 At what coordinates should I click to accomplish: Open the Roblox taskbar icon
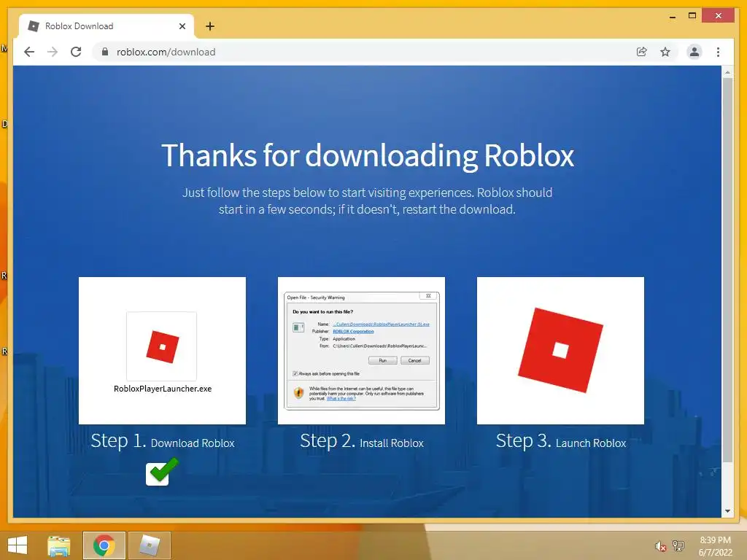coord(149,545)
